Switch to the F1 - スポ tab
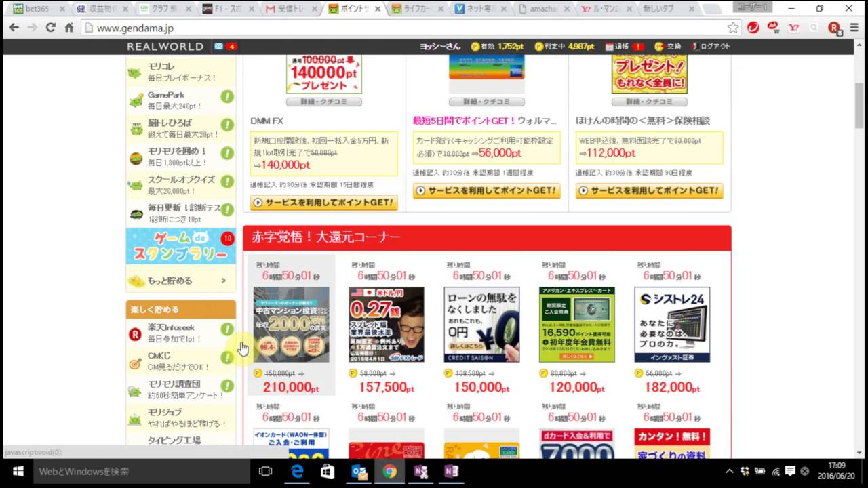 click(228, 9)
